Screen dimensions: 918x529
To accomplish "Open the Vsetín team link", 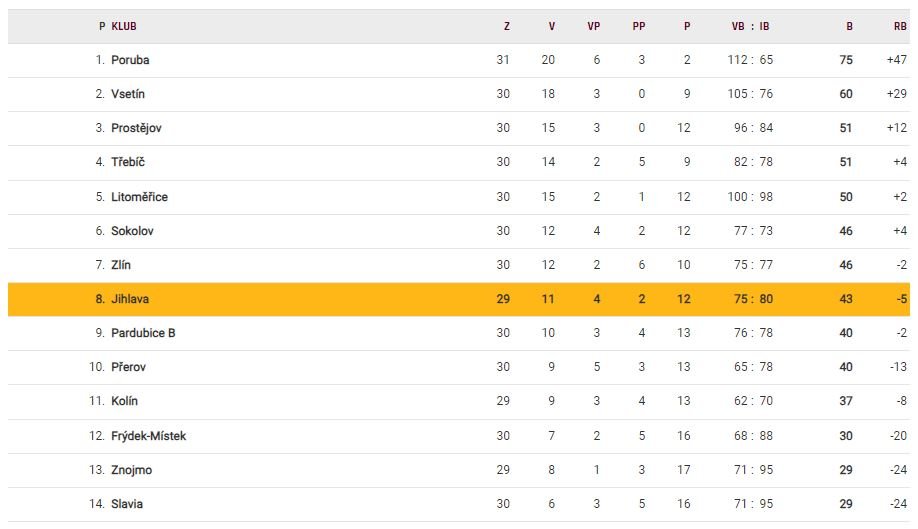I will pyautogui.click(x=129, y=94).
